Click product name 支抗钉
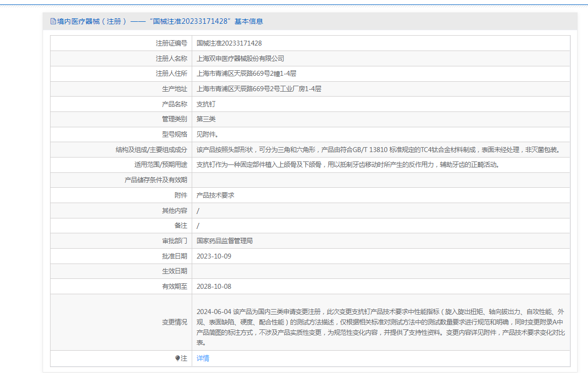This screenshot has height=373, width=588. tap(206, 104)
